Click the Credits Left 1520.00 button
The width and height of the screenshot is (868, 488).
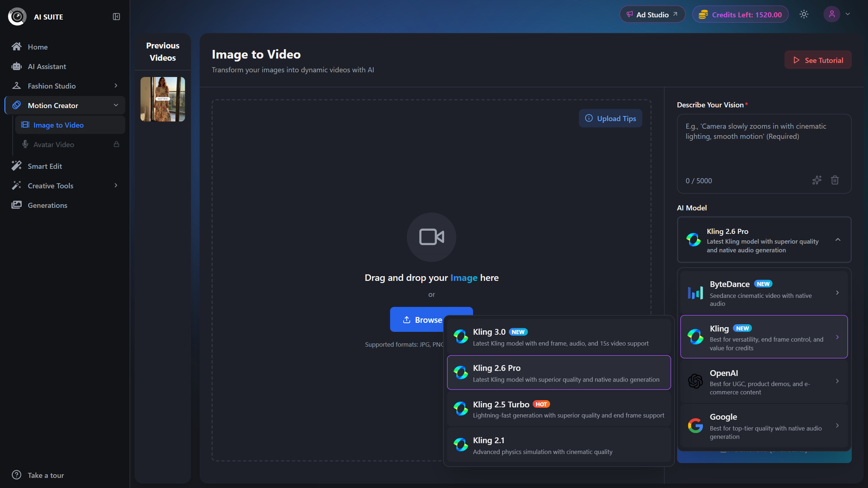tap(740, 14)
